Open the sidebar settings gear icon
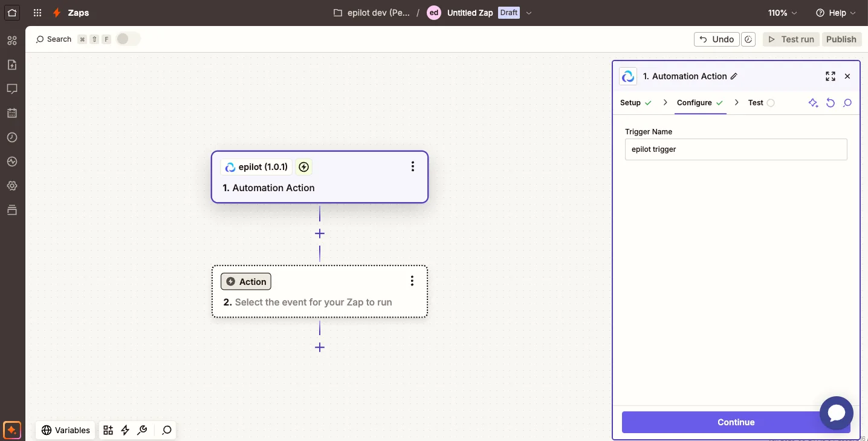868x441 pixels. coord(12,186)
